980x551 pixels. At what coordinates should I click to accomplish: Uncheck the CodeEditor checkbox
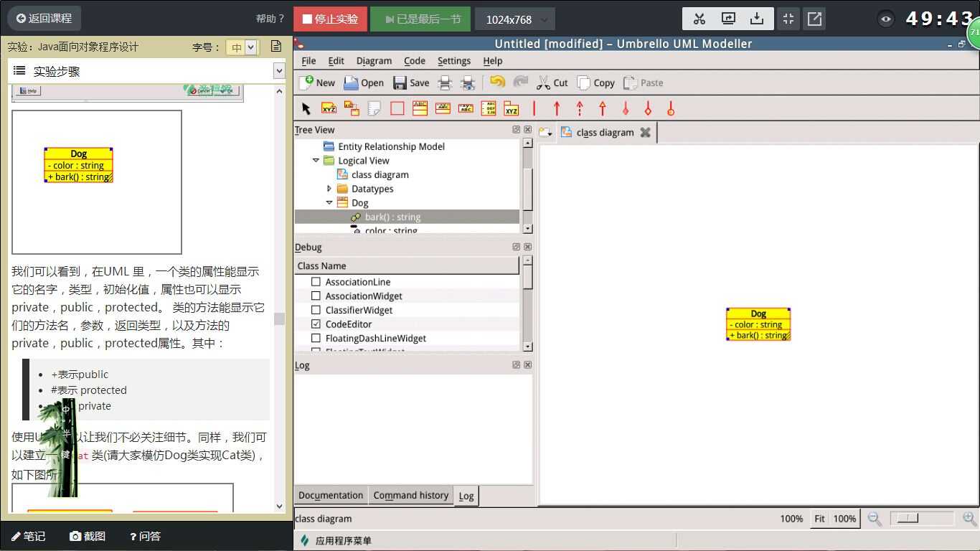pyautogui.click(x=316, y=324)
